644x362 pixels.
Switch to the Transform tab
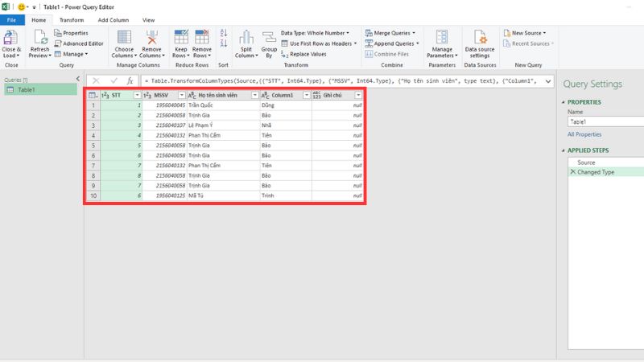point(72,19)
